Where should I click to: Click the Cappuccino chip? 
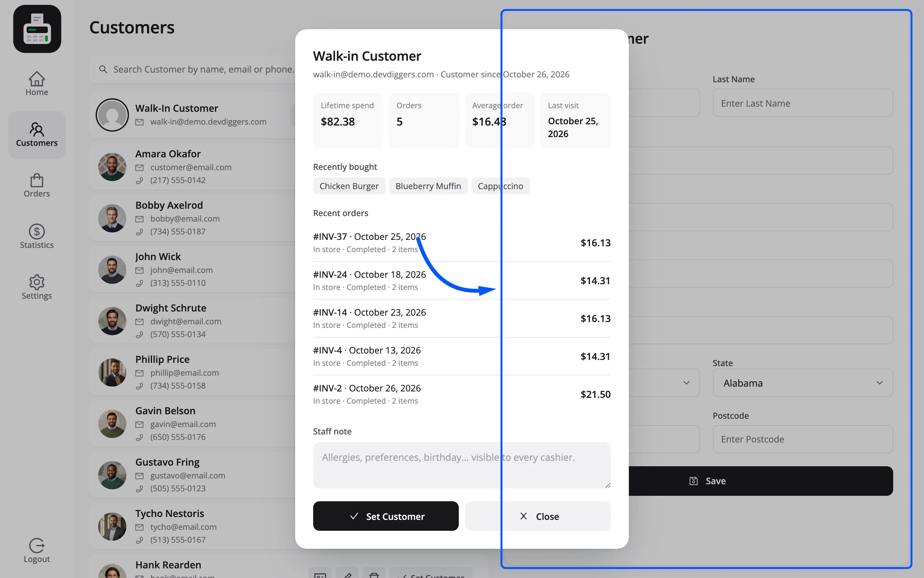(x=500, y=186)
